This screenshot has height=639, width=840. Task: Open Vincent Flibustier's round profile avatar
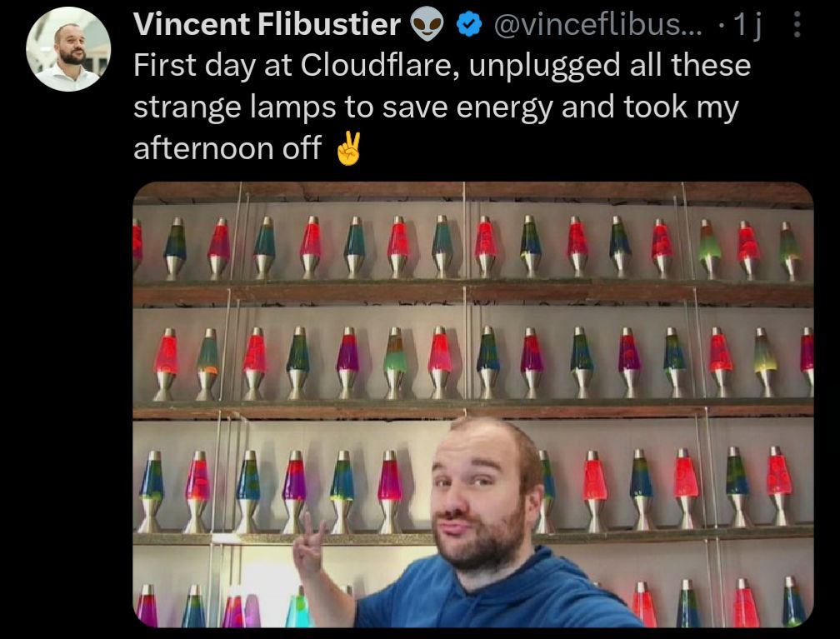click(68, 49)
